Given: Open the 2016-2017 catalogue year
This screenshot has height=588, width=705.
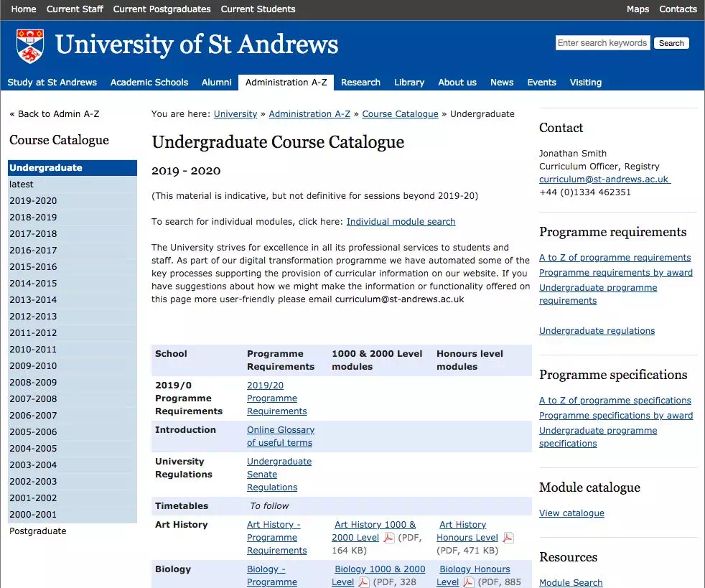Looking at the screenshot, I should [73, 251].
